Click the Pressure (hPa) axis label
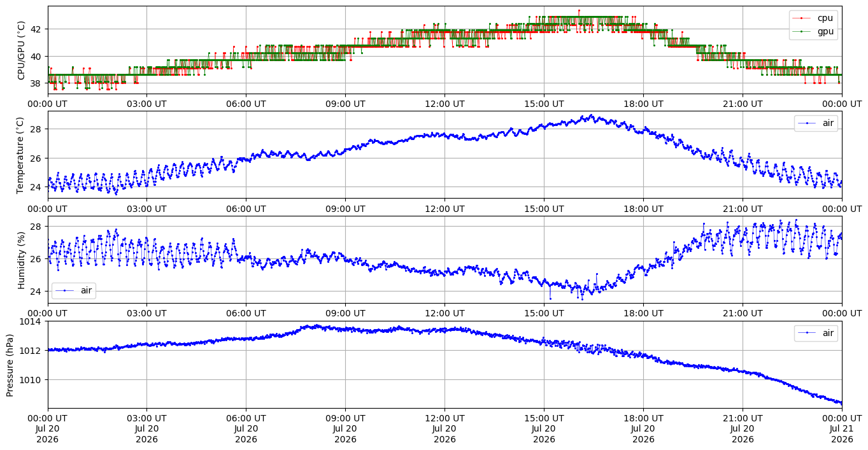This screenshot has width=868, height=450. tap(10, 365)
